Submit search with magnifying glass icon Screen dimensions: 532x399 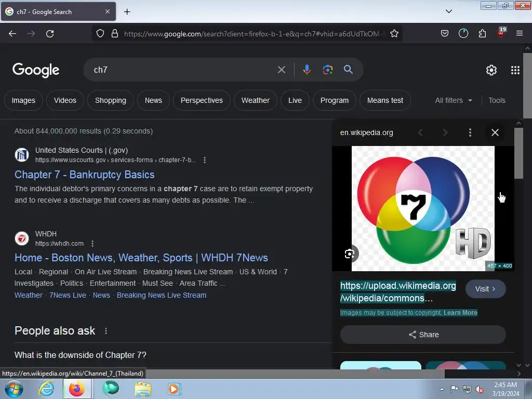click(x=348, y=70)
